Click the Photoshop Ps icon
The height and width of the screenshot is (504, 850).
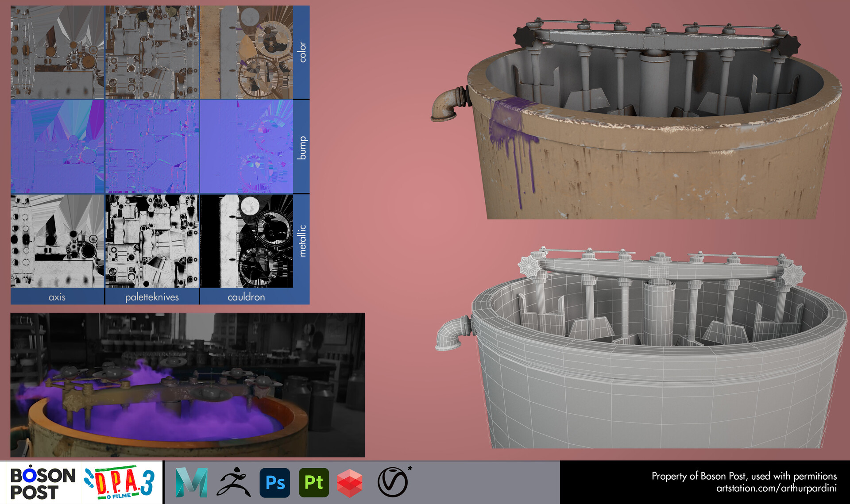(275, 482)
